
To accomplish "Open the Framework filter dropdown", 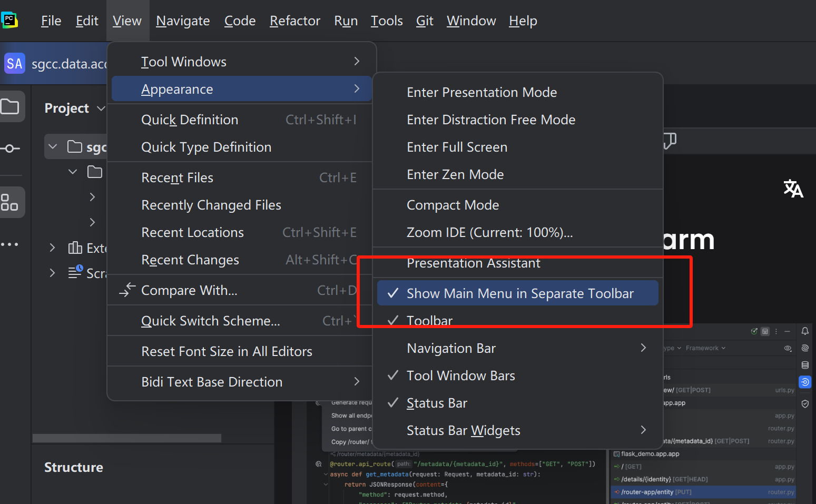I will (705, 348).
